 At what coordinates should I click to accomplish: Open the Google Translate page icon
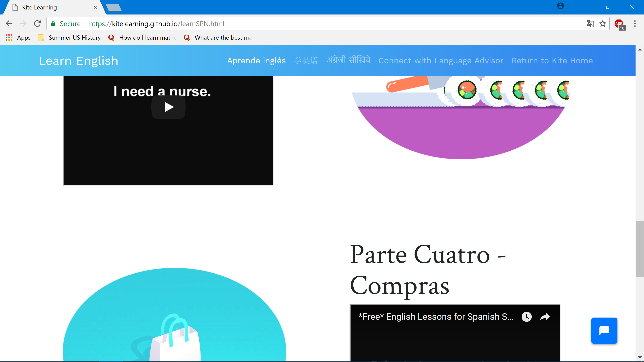(590, 24)
